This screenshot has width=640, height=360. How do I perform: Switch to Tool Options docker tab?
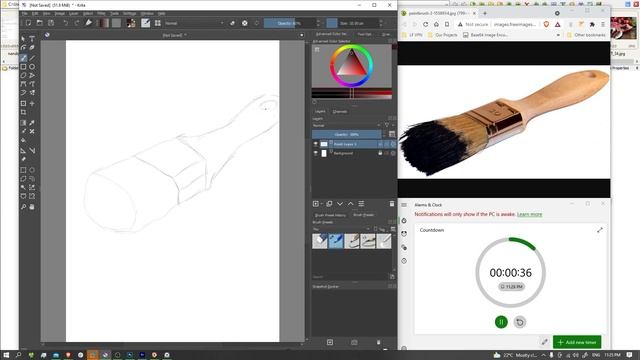[x=364, y=34]
